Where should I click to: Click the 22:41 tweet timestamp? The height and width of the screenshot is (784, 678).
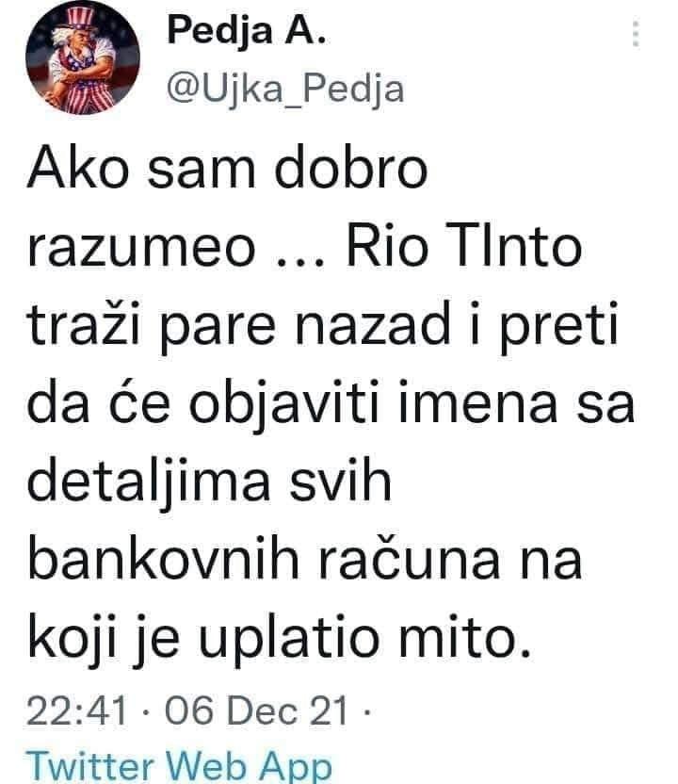[x=77, y=711]
